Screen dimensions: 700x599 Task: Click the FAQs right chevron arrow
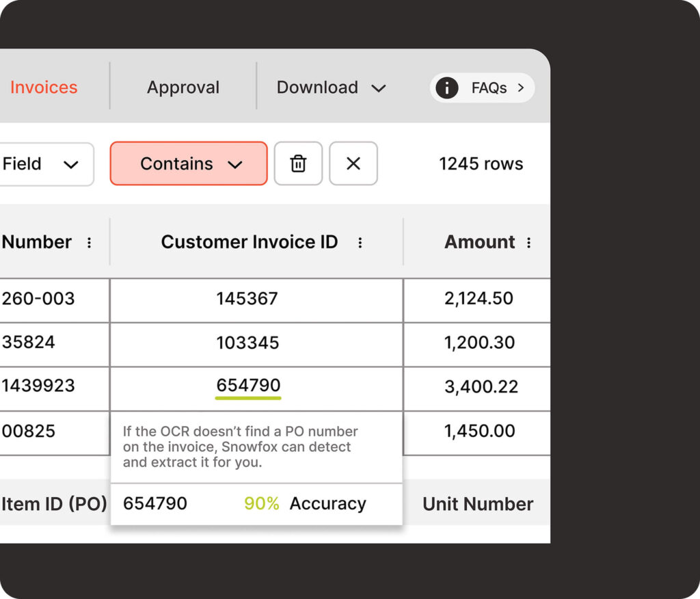click(521, 88)
